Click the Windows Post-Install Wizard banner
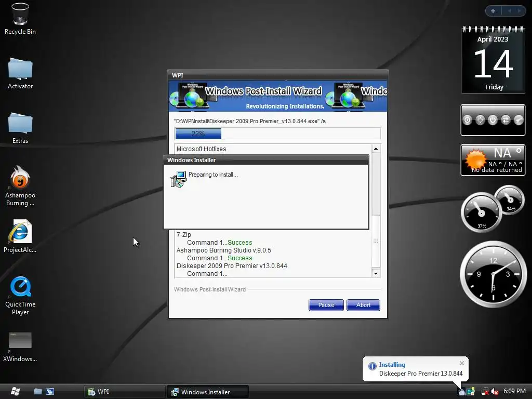 click(278, 96)
